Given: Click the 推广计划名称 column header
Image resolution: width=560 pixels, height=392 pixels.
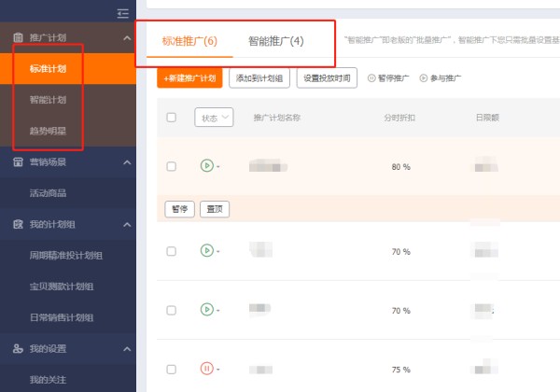Looking at the screenshot, I should (x=277, y=118).
